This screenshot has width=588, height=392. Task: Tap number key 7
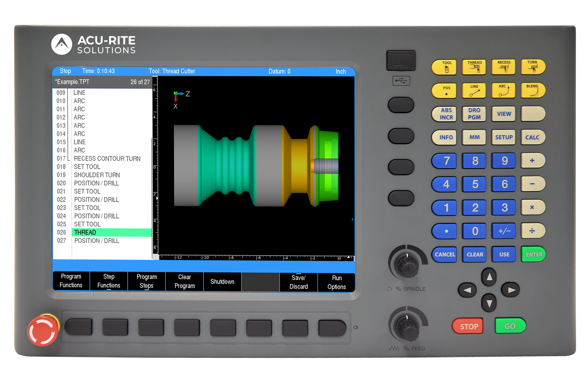pyautogui.click(x=444, y=161)
